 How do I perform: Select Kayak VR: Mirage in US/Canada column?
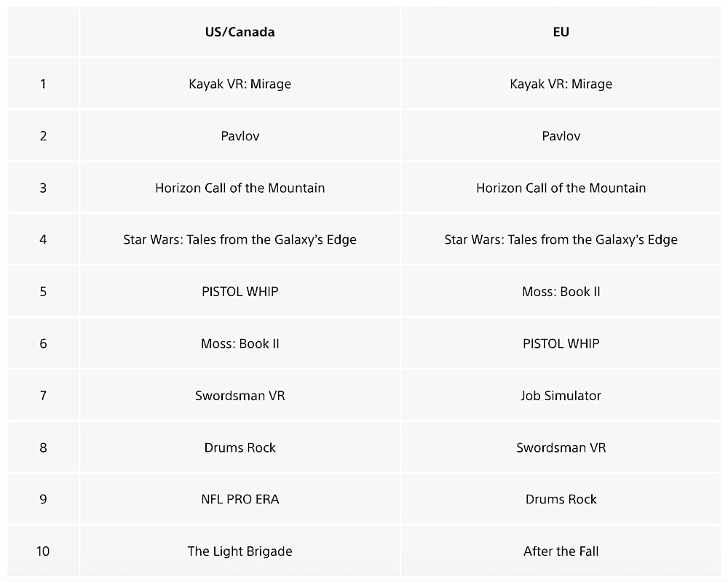[240, 84]
